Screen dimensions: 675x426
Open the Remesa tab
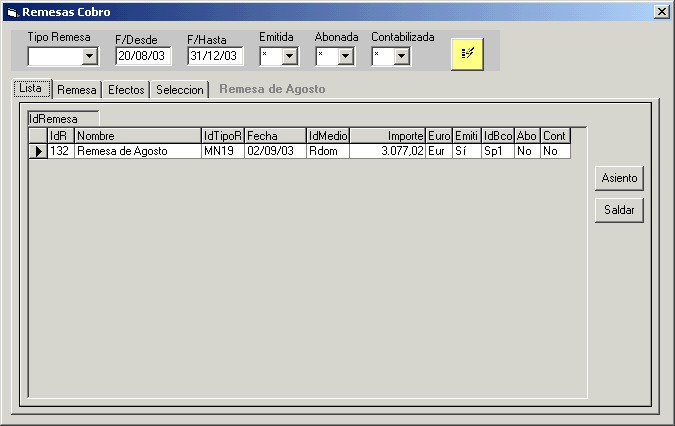[x=76, y=90]
